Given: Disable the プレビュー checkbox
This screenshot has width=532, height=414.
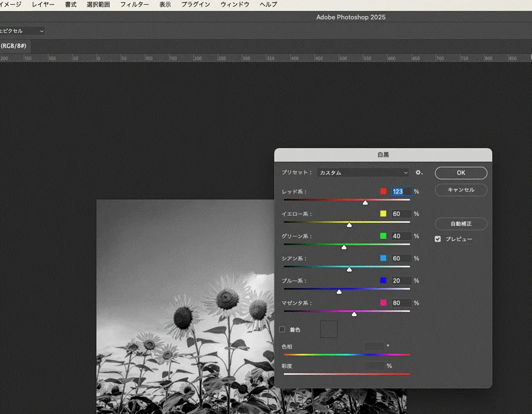Looking at the screenshot, I should coord(438,239).
